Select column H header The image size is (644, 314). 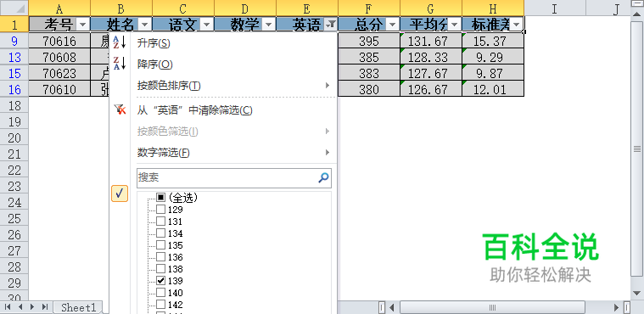click(x=493, y=8)
